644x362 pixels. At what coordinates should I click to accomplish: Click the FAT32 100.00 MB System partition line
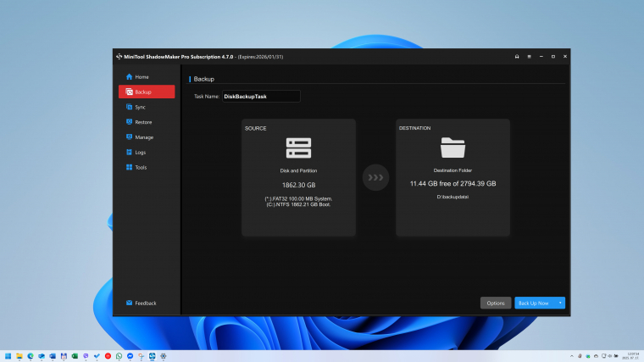[x=298, y=199]
